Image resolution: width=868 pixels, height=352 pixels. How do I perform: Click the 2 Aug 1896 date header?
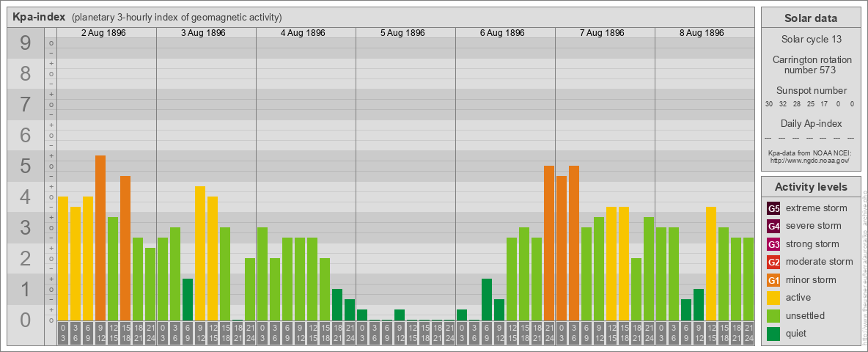[103, 33]
